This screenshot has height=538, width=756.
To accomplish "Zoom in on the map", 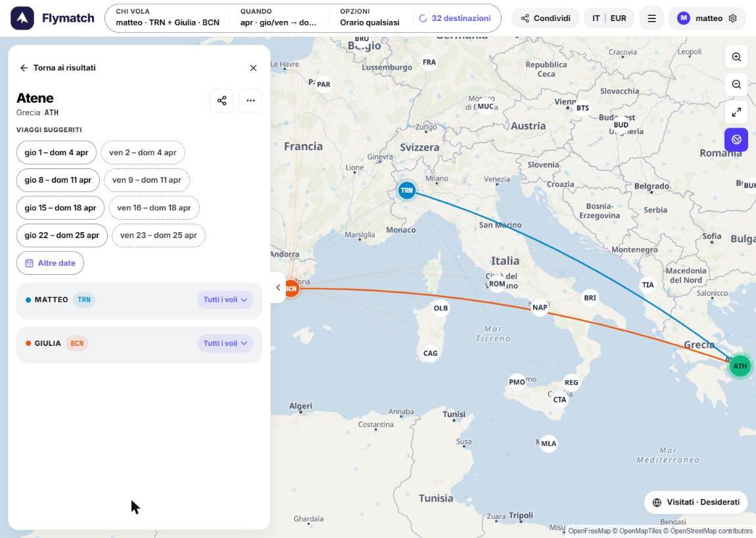I will [x=736, y=57].
